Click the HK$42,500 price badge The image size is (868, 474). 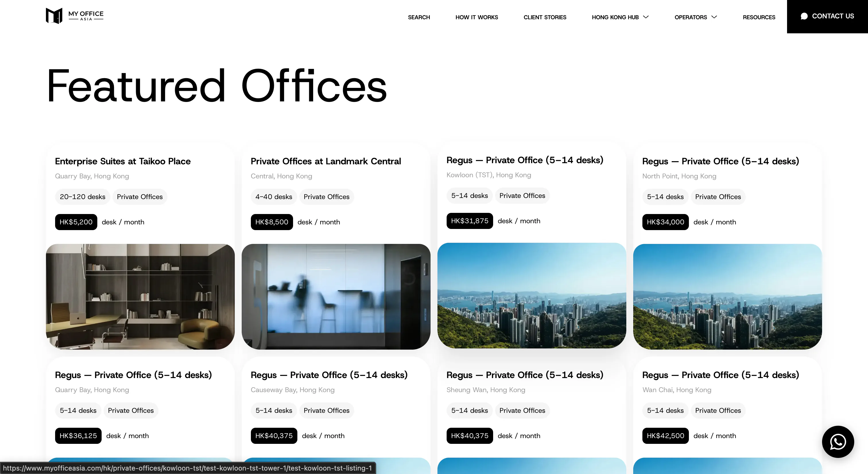coord(665,436)
